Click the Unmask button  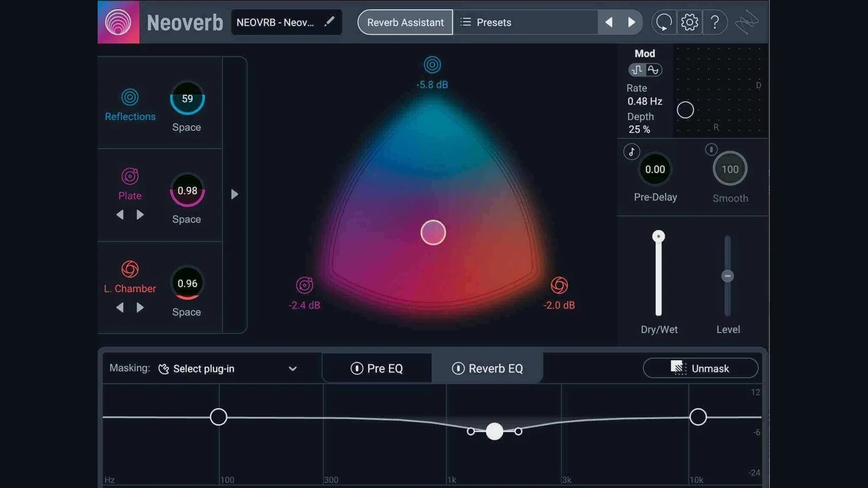tap(700, 368)
